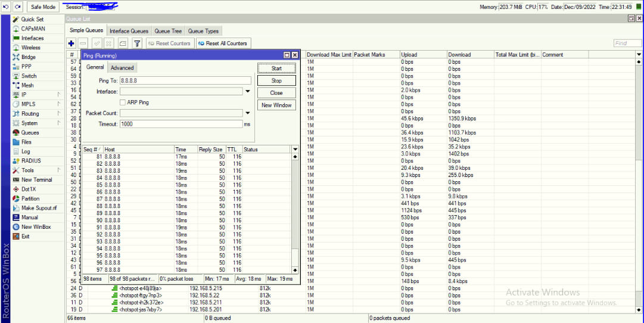Image resolution: width=644 pixels, height=323 pixels.
Task: Select the General tab in Ping
Action: coord(95,67)
